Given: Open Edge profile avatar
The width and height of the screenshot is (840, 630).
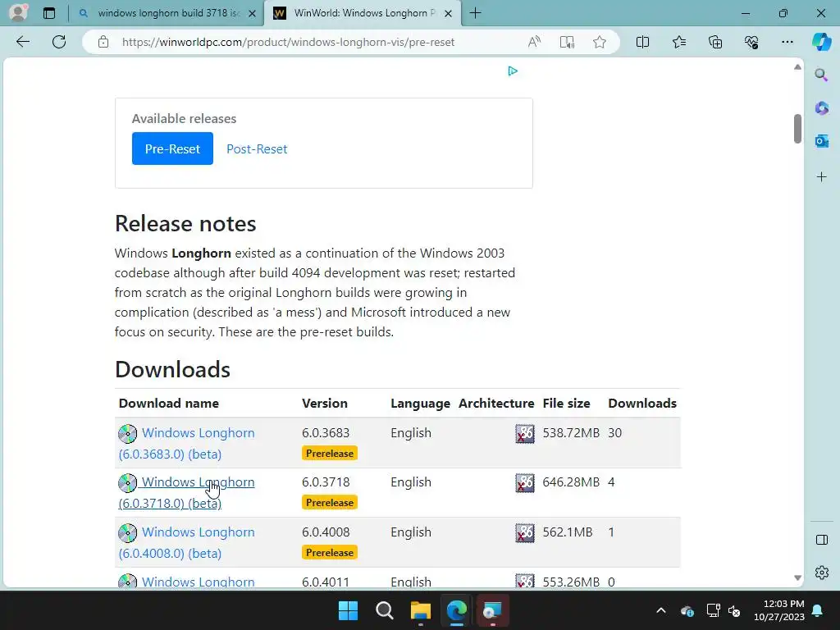Looking at the screenshot, I should (x=18, y=12).
